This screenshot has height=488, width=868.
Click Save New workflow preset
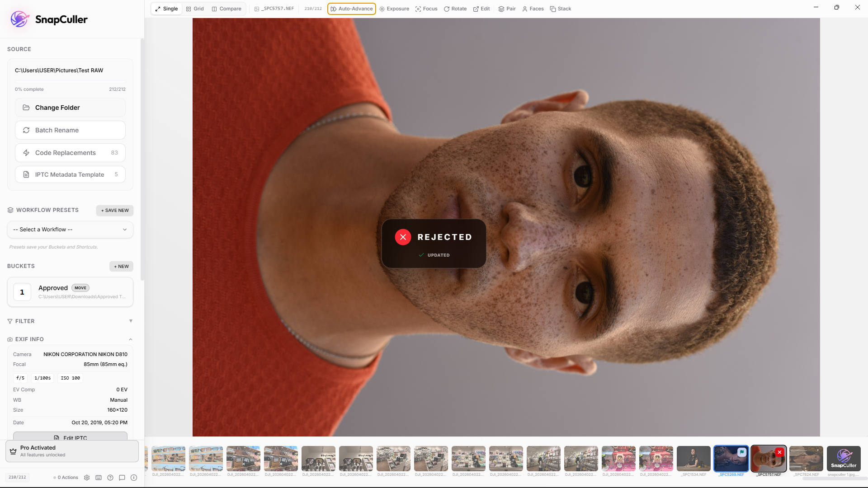[x=115, y=210]
